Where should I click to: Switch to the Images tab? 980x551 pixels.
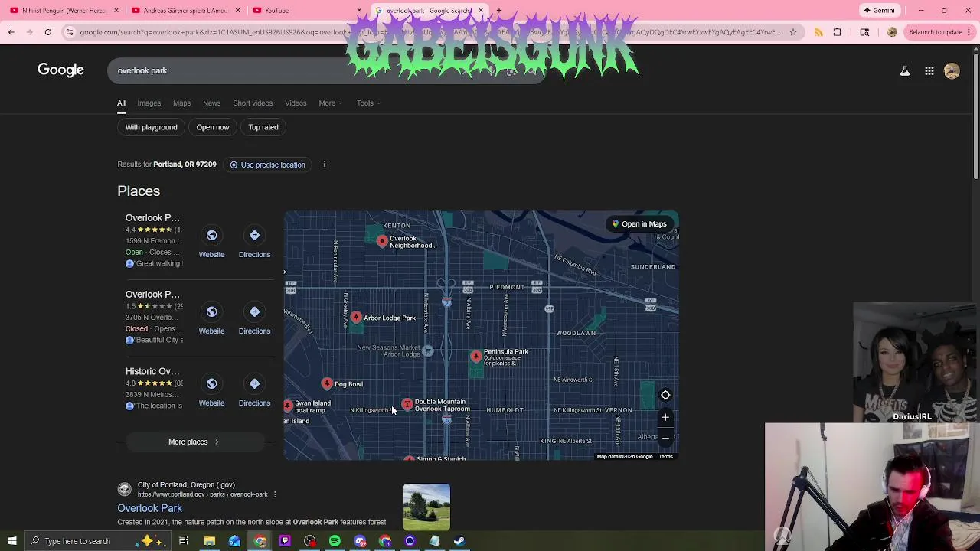pos(149,103)
